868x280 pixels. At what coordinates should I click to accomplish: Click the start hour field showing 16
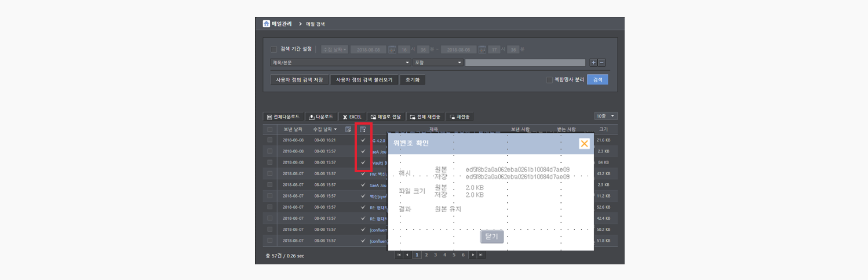tap(404, 50)
